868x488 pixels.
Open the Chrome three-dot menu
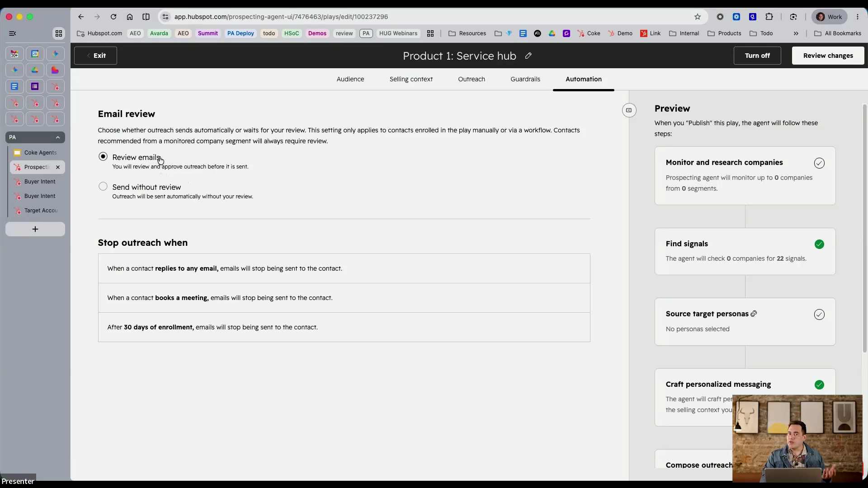click(858, 17)
